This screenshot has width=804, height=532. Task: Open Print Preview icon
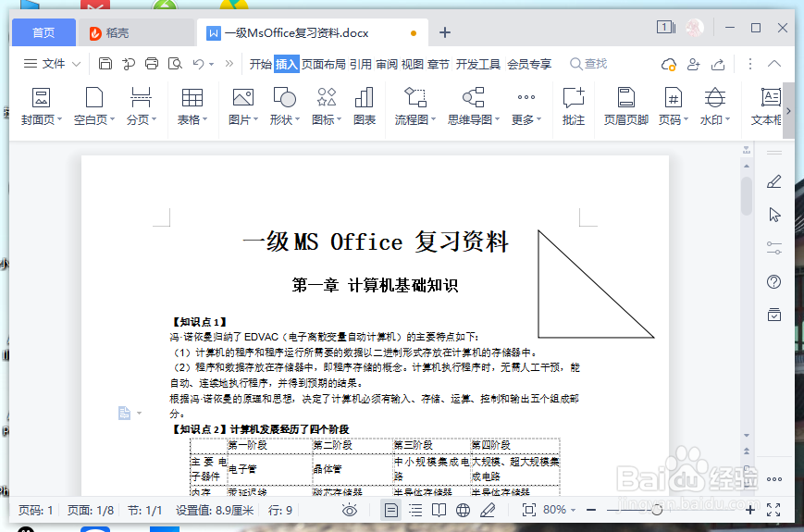(176, 64)
